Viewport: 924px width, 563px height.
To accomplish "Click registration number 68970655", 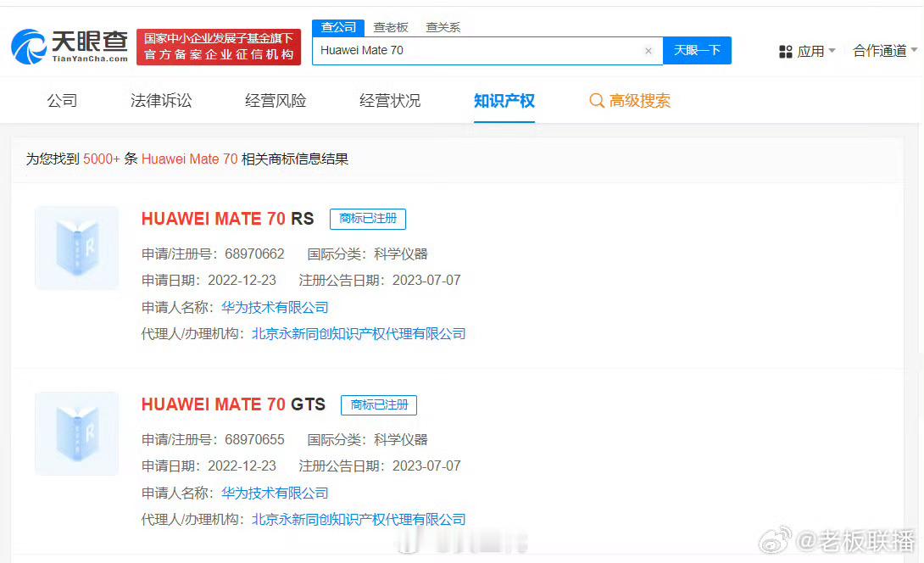I will pos(254,440).
